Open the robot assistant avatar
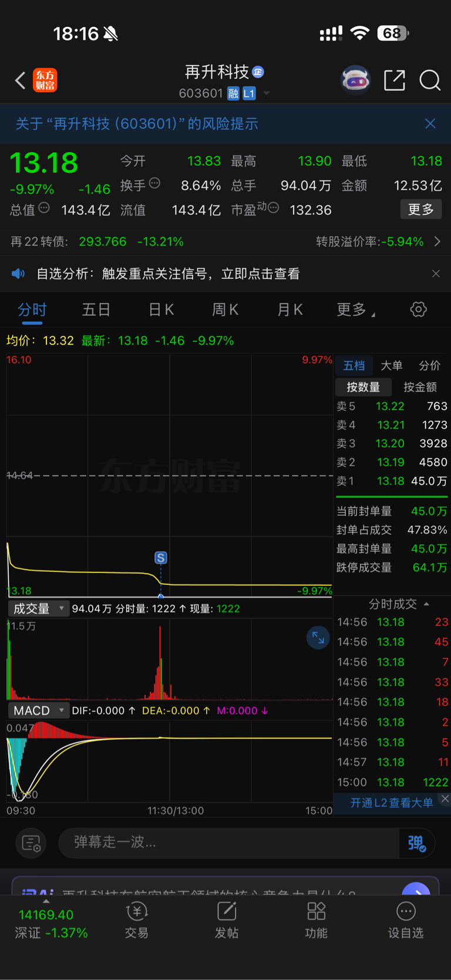451x980 pixels. 356,80
